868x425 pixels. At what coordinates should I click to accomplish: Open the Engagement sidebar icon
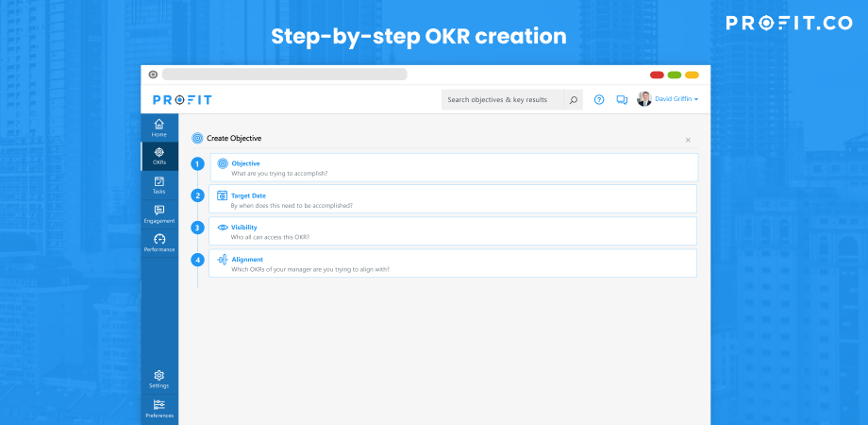pyautogui.click(x=159, y=210)
